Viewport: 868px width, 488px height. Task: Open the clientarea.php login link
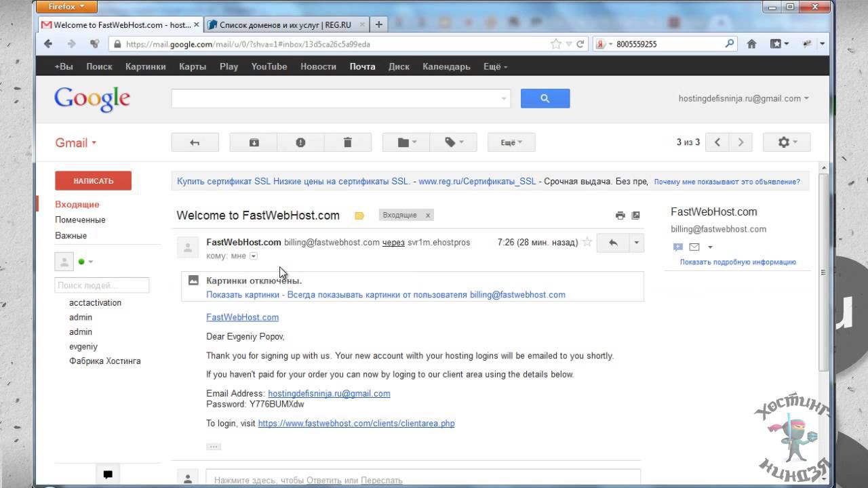tap(356, 424)
